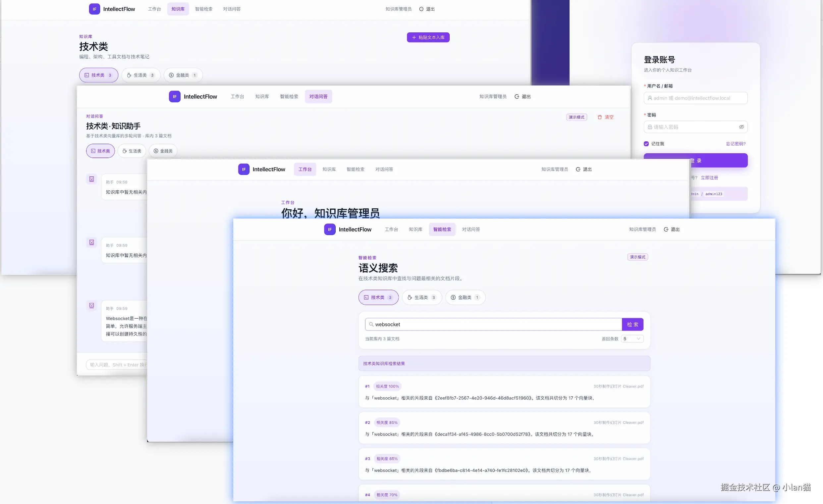This screenshot has height=504, width=823.
Task: Choose the 金融类 chip in the chat Q&A window
Action: [x=163, y=151]
